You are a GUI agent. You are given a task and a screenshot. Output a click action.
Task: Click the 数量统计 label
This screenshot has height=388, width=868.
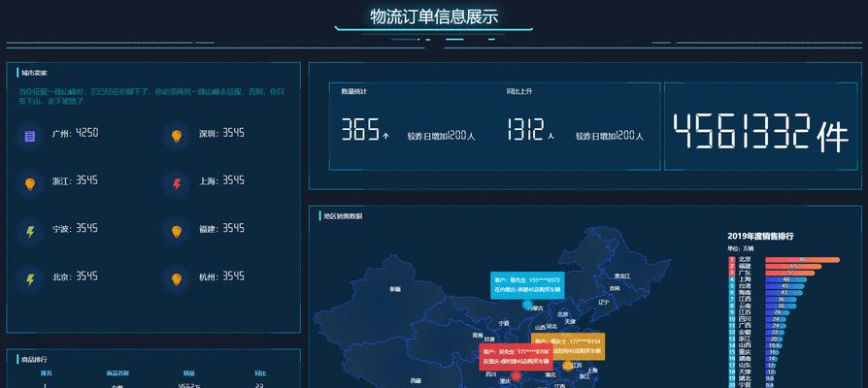pyautogui.click(x=353, y=91)
